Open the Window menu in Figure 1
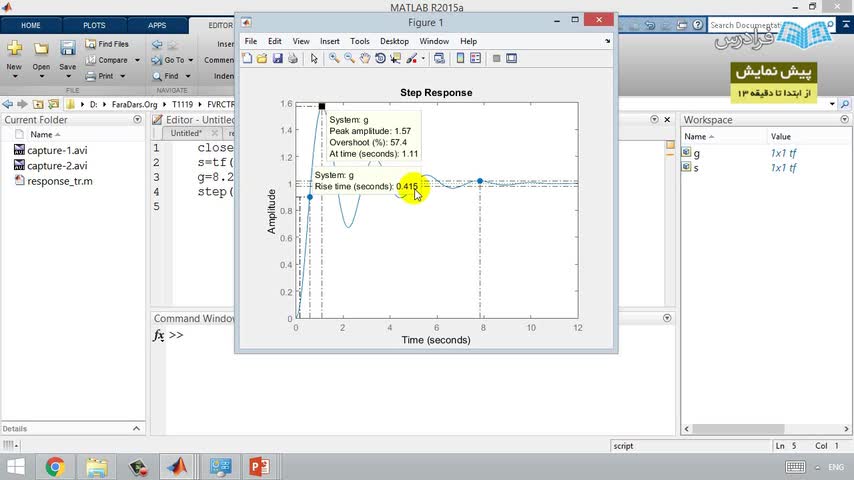854x480 pixels. point(434,41)
